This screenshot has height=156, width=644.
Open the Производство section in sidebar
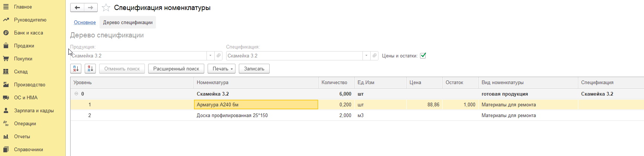click(x=30, y=84)
